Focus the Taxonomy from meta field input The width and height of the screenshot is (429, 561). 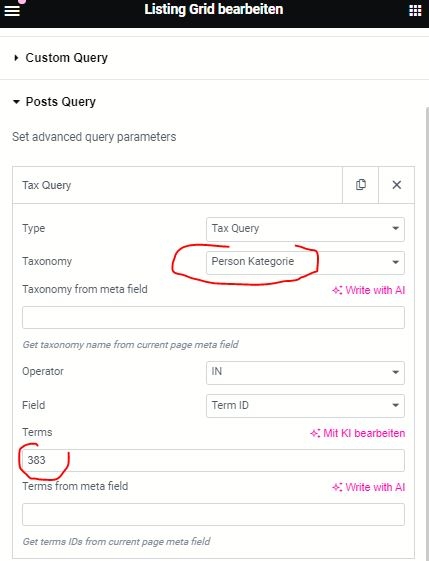tap(213, 317)
